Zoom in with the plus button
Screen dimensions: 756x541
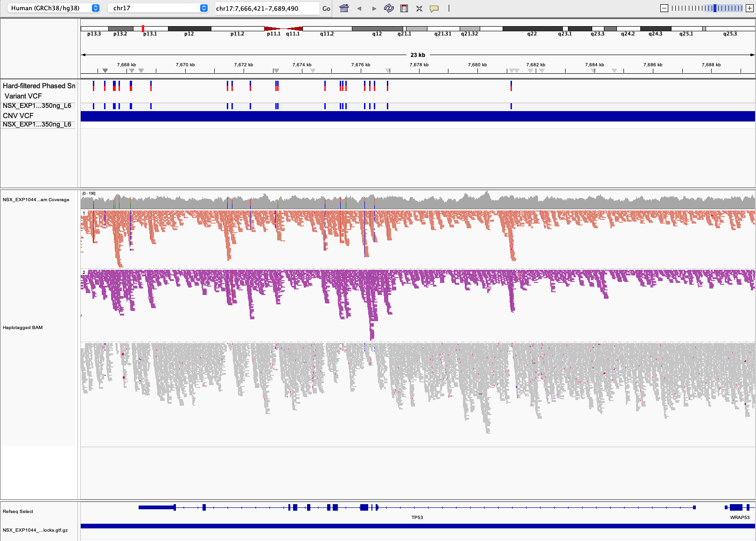click(x=749, y=8)
